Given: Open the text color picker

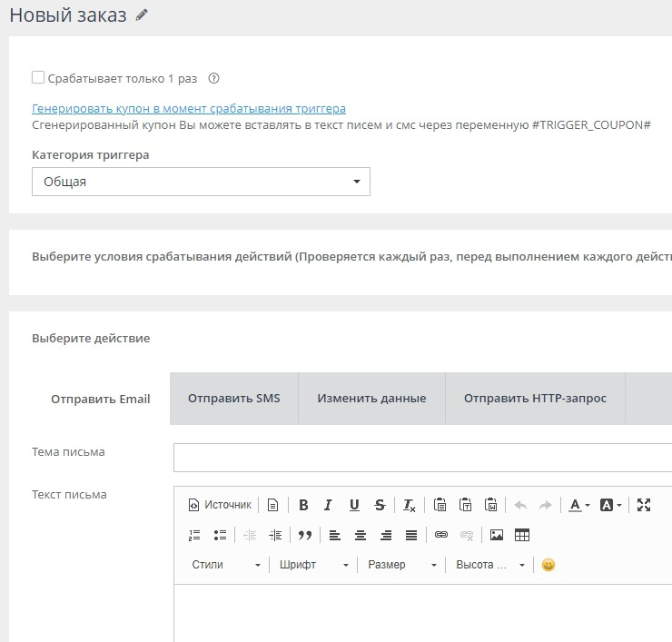Looking at the screenshot, I should (578, 506).
